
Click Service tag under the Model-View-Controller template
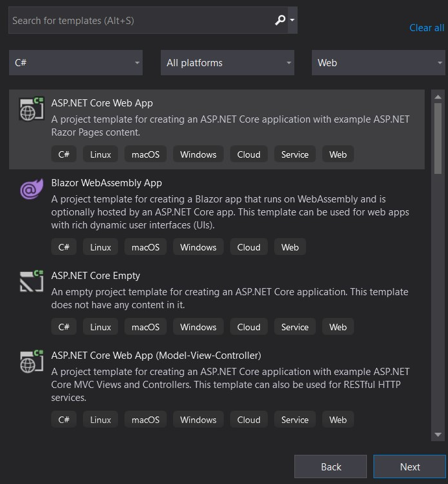tap(294, 420)
